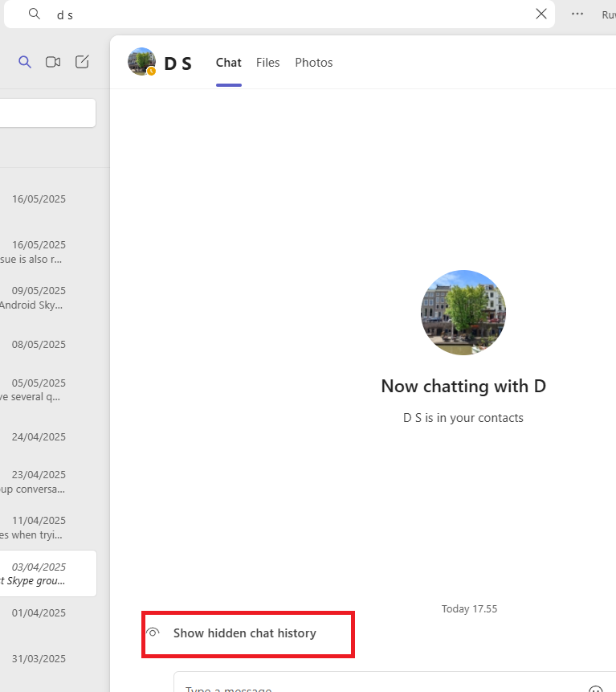The width and height of the screenshot is (616, 692).
Task: Open chat dated 16/05/2025 with 'sue is also r...'
Action: tap(47, 252)
